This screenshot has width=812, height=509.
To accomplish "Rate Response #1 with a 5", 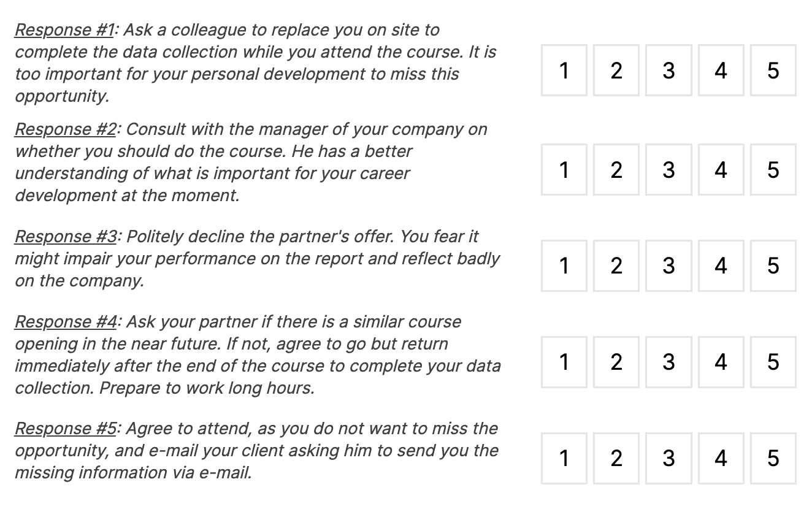I will coord(772,71).
